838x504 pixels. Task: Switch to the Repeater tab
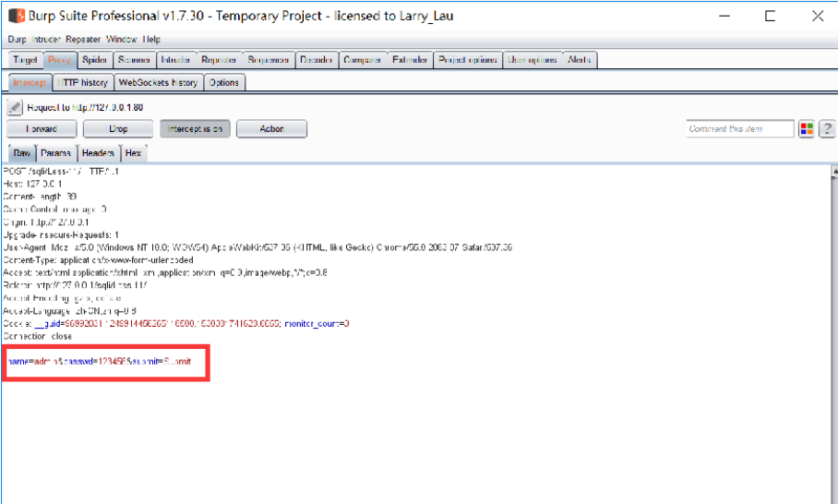point(219,60)
